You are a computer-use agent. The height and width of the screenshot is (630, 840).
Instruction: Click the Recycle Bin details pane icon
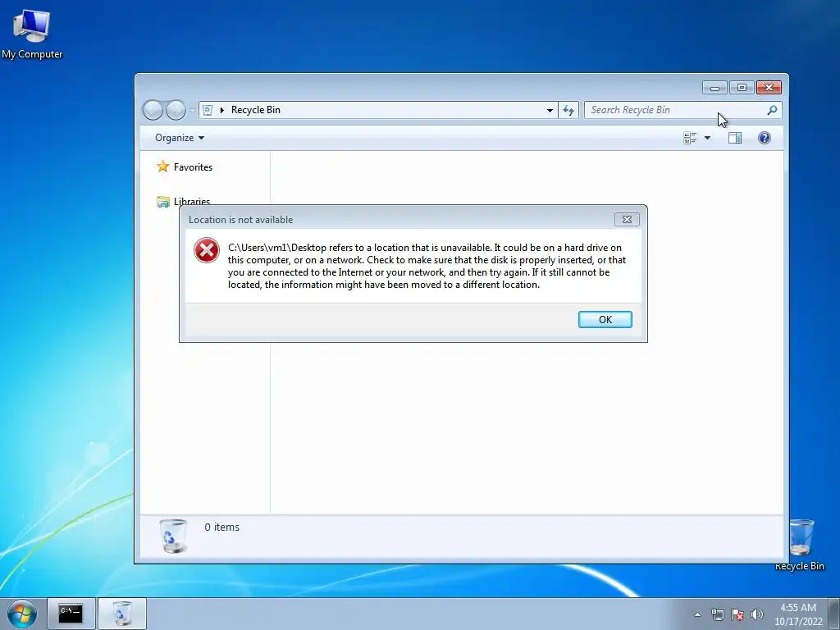[x=173, y=535]
